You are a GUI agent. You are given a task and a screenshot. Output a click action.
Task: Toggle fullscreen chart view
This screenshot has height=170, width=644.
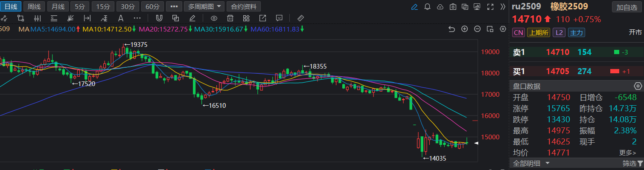click(x=490, y=7)
